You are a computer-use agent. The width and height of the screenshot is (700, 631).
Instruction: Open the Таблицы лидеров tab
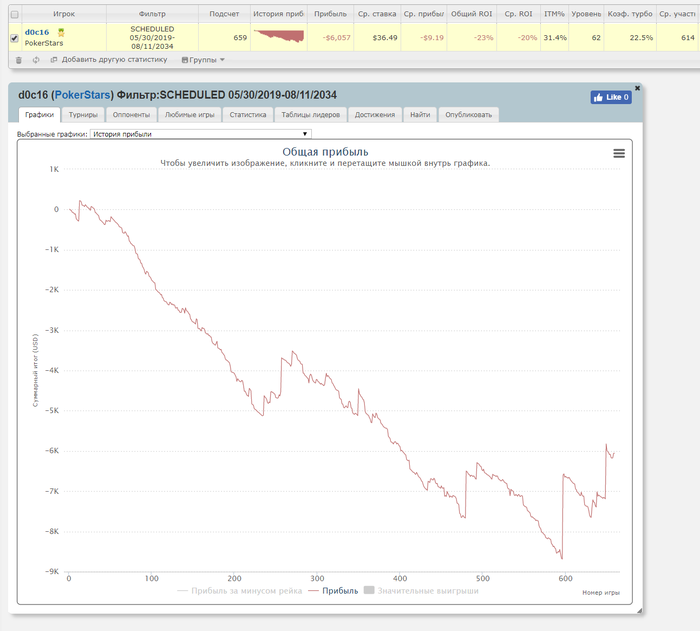[x=311, y=115]
